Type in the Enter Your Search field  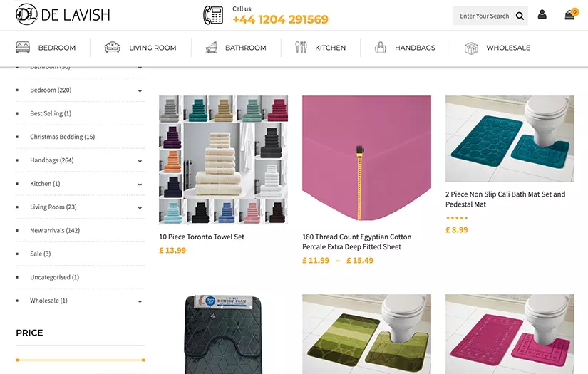(x=483, y=16)
